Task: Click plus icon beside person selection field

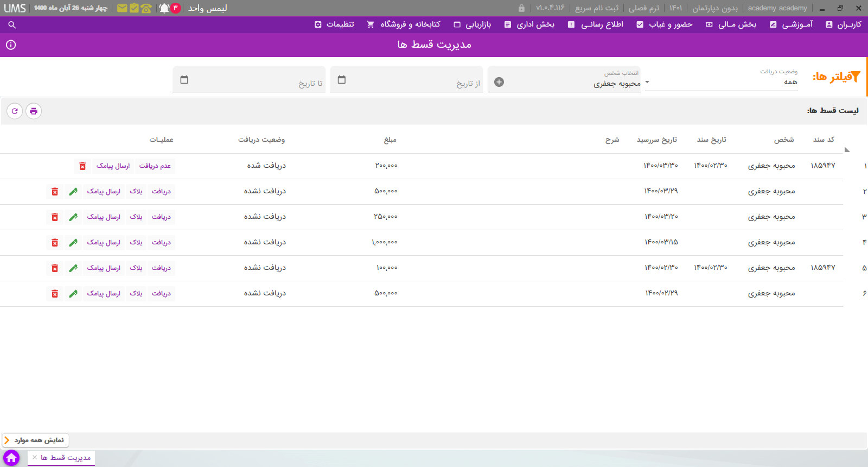Action: (x=499, y=82)
